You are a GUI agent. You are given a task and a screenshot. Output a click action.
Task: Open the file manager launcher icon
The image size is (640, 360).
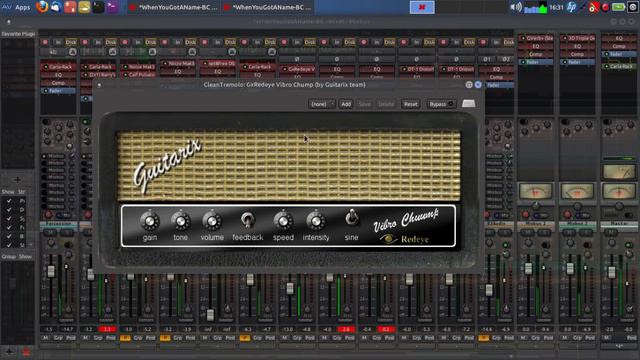pos(84,7)
